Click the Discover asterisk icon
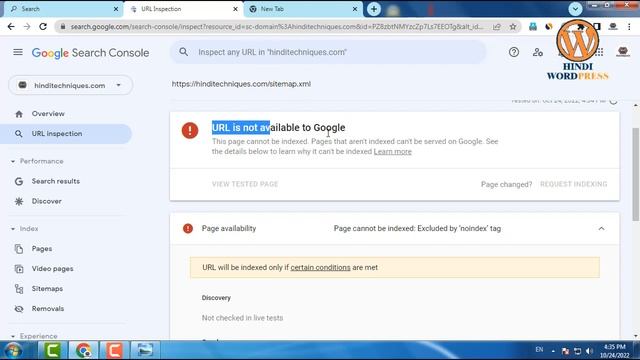This screenshot has height=360, width=640. click(x=19, y=201)
